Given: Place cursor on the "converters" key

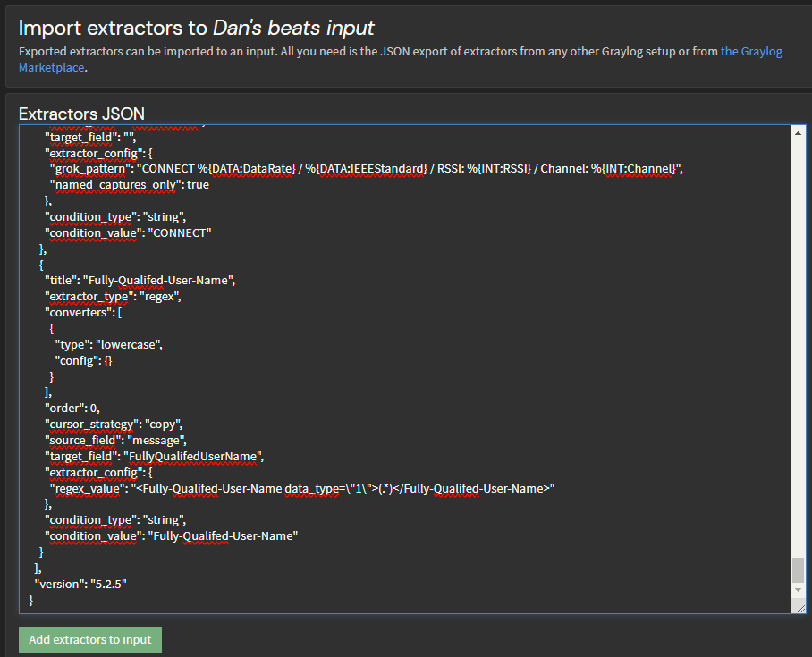Looking at the screenshot, I should coord(78,313).
